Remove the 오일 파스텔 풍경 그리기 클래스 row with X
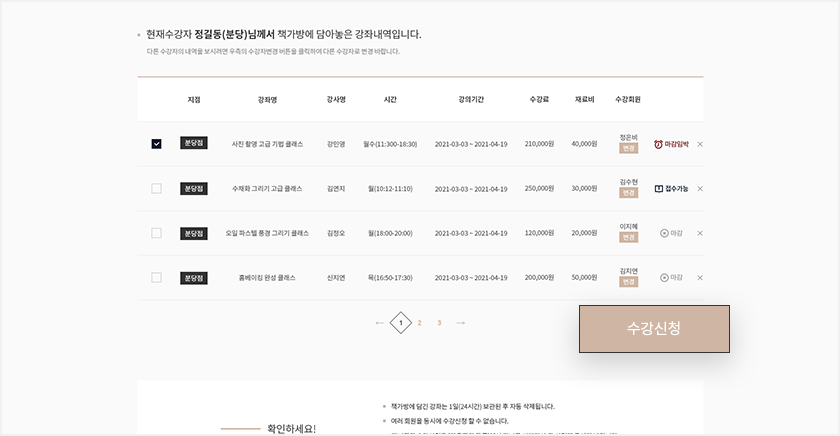This screenshot has width=840, height=436. click(700, 233)
